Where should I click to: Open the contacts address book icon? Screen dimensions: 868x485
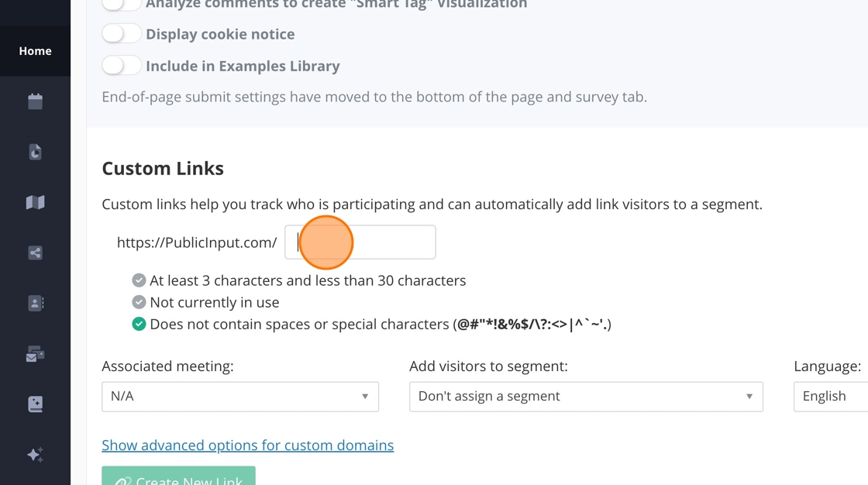point(35,303)
